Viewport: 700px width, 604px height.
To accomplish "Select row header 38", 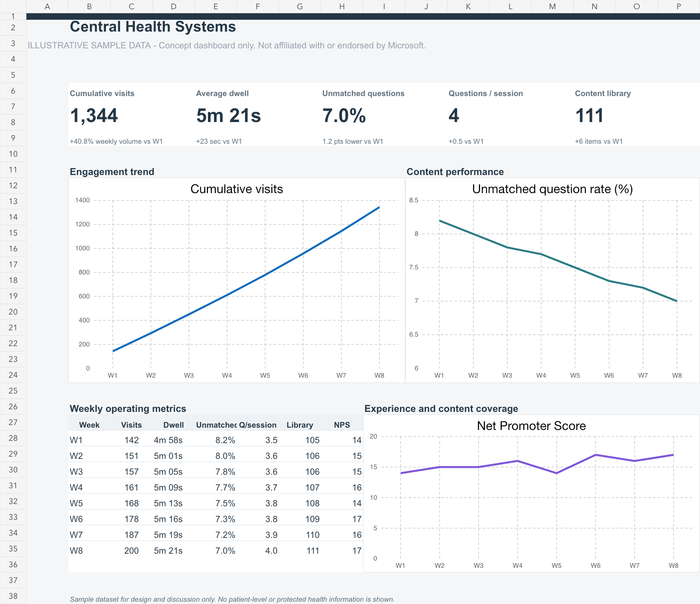I will (x=13, y=596).
